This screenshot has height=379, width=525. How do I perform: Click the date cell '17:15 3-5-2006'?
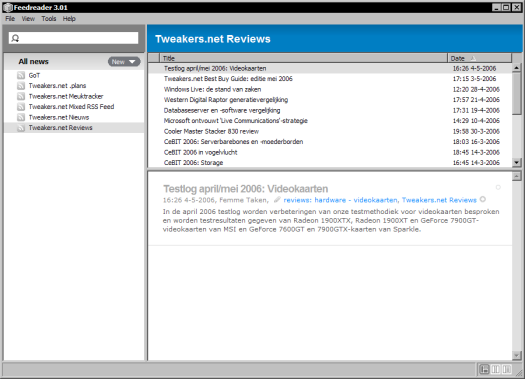coord(474,79)
